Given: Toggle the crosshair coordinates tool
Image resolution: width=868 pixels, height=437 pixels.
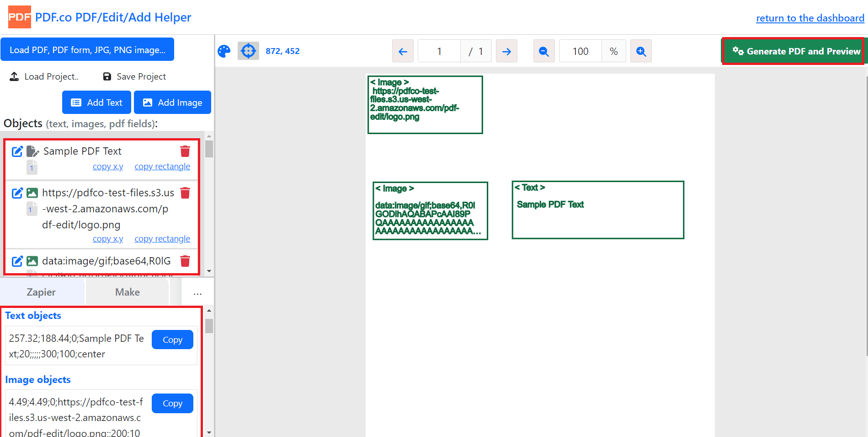Looking at the screenshot, I should coord(248,51).
